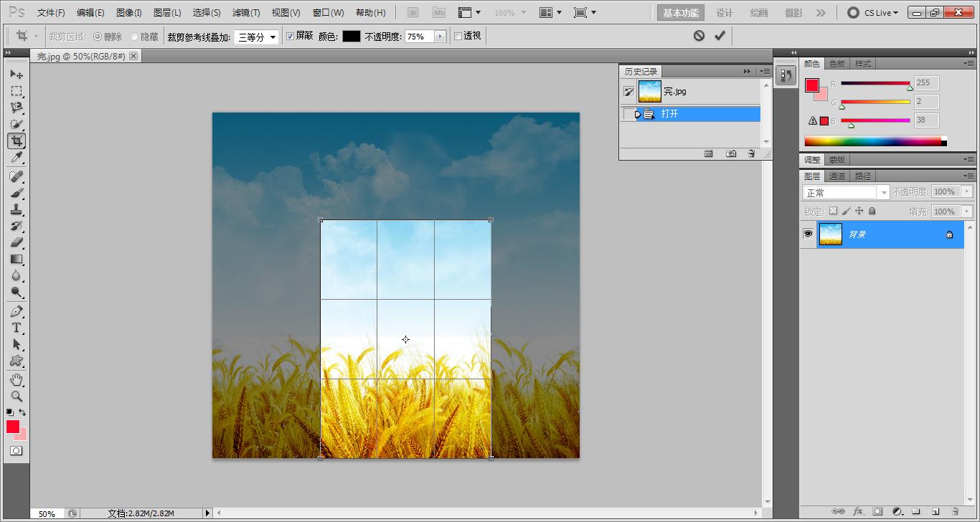This screenshot has width=980, height=522.
Task: Delete the selected layer
Action: [x=955, y=511]
